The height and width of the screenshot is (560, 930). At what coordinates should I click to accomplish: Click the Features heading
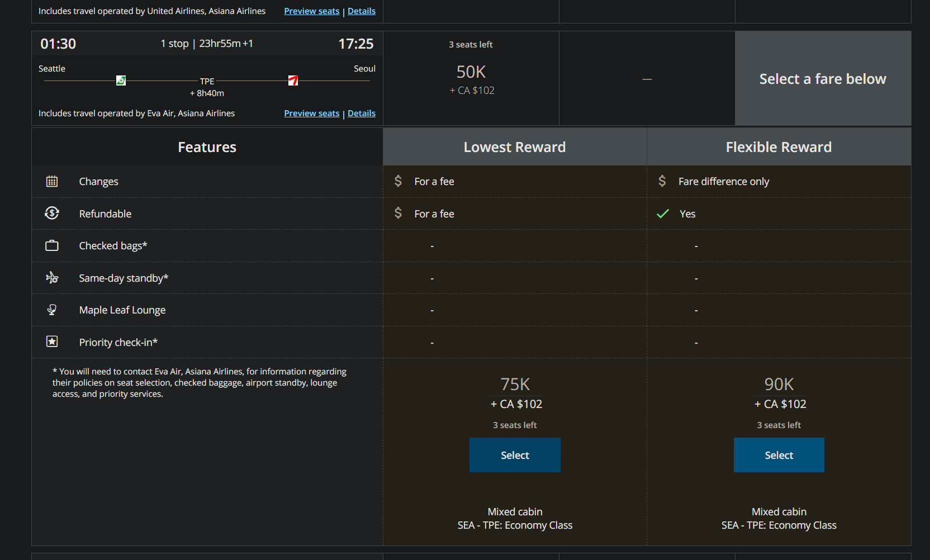207,147
